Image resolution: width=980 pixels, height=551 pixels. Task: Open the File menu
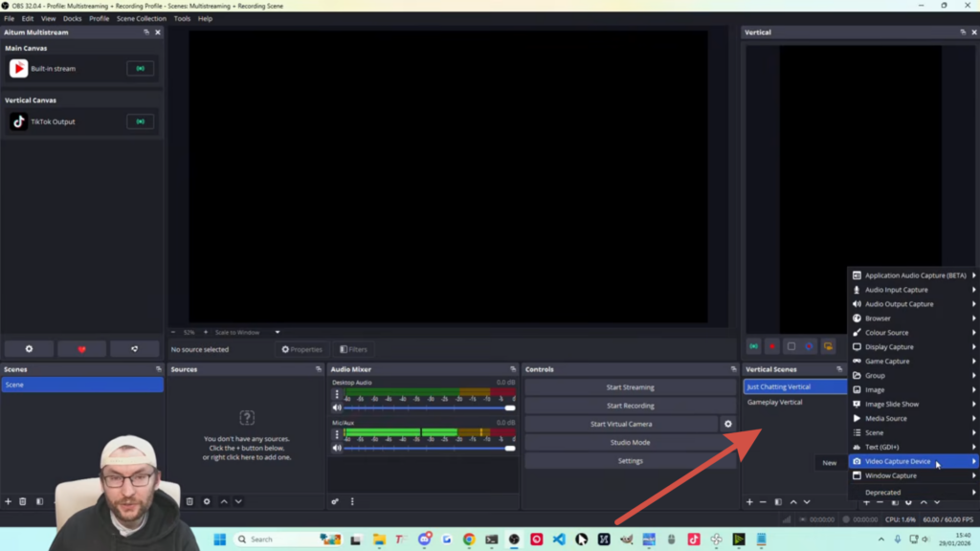pyautogui.click(x=10, y=19)
